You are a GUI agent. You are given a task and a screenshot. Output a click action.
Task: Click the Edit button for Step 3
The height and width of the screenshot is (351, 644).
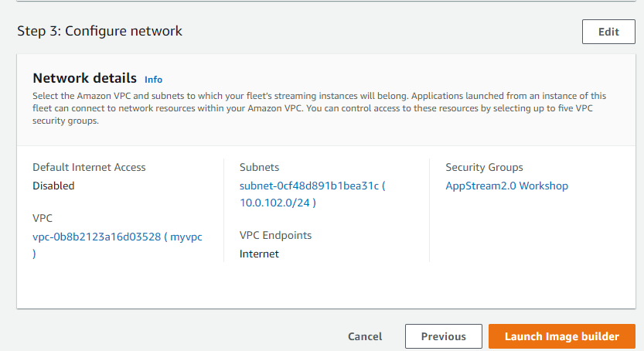pos(608,32)
